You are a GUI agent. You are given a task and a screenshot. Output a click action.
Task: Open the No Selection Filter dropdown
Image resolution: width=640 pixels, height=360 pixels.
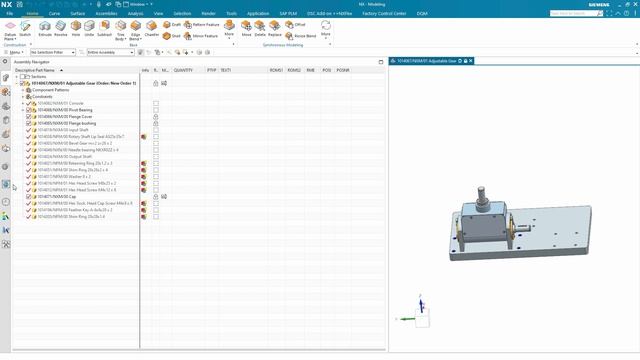pos(53,52)
